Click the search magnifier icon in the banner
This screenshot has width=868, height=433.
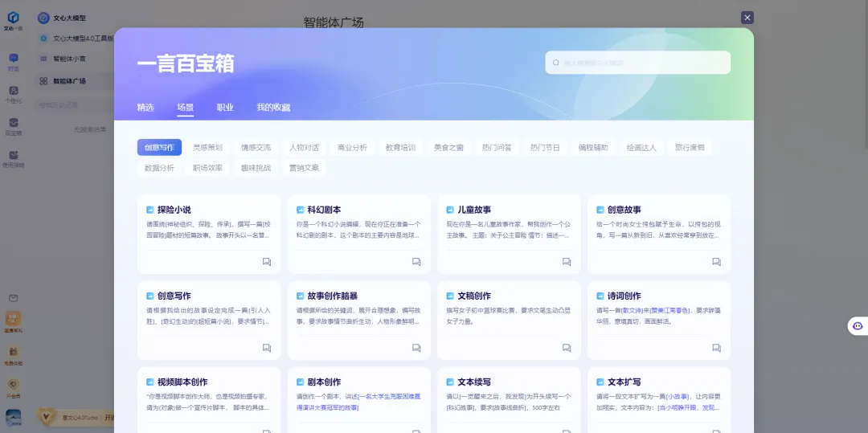[556, 63]
